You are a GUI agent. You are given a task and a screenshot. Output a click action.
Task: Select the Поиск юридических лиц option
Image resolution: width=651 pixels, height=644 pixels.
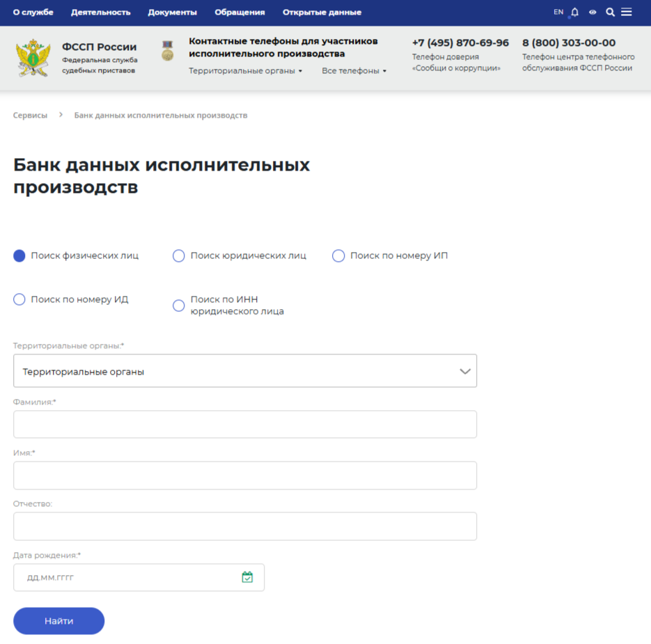[179, 256]
